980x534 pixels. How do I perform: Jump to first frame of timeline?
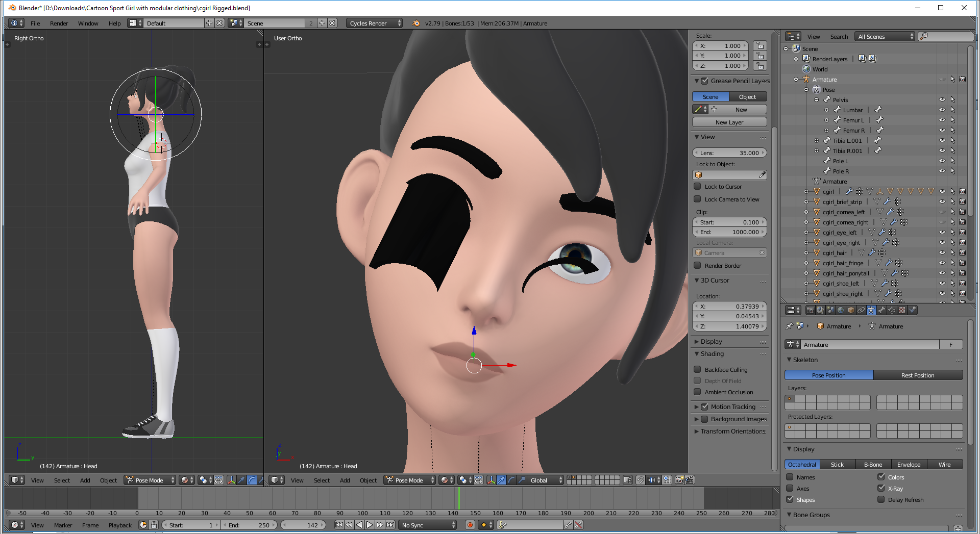click(339, 525)
